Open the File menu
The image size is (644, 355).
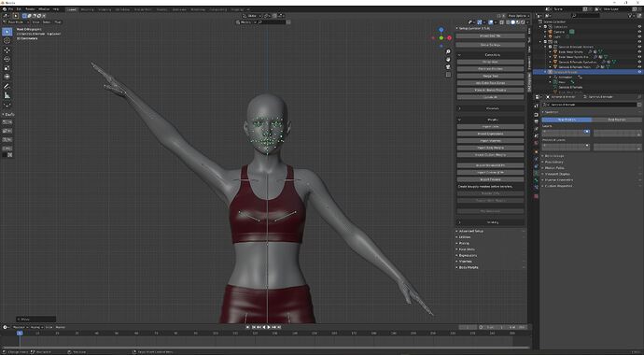coord(10,9)
